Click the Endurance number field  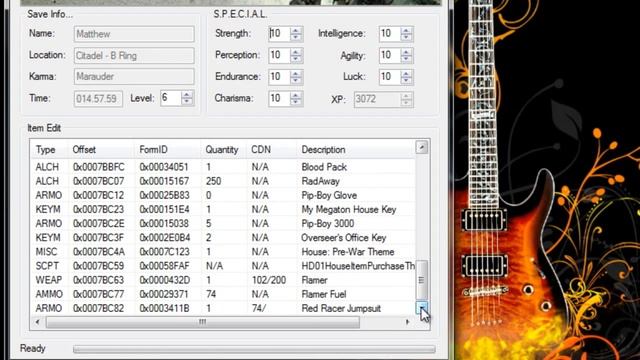tap(280, 77)
